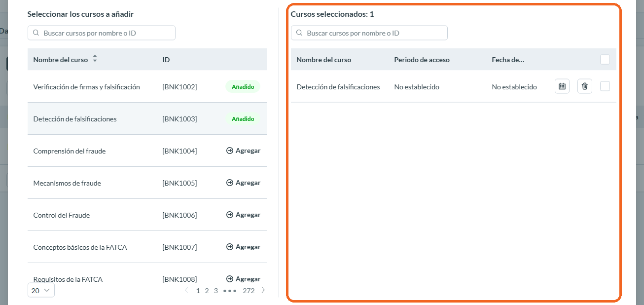Click Nombre del curso header in selected table

coord(324,60)
